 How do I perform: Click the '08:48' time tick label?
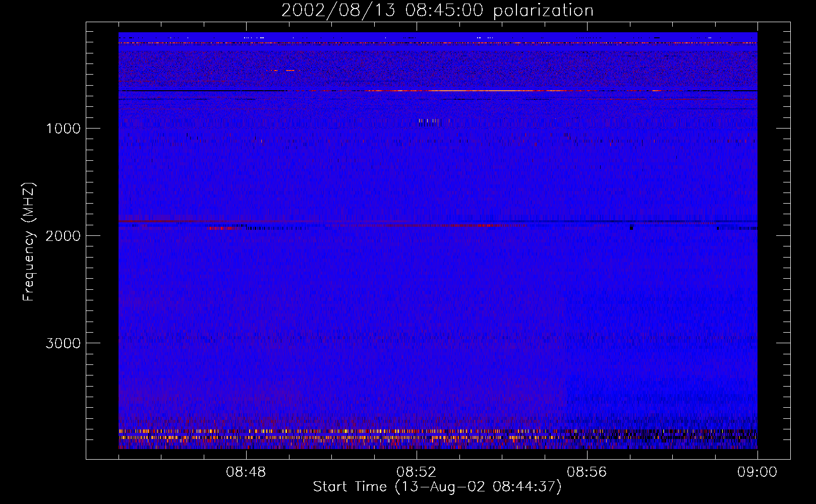point(246,472)
